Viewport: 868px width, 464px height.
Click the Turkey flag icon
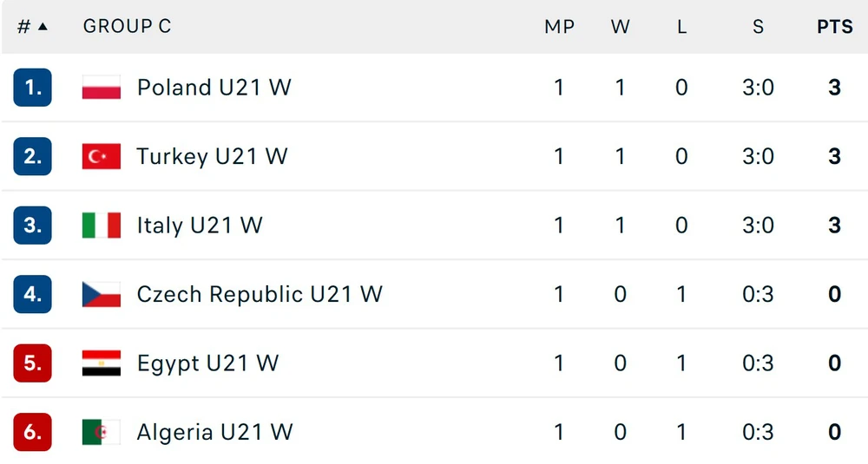[x=102, y=156]
